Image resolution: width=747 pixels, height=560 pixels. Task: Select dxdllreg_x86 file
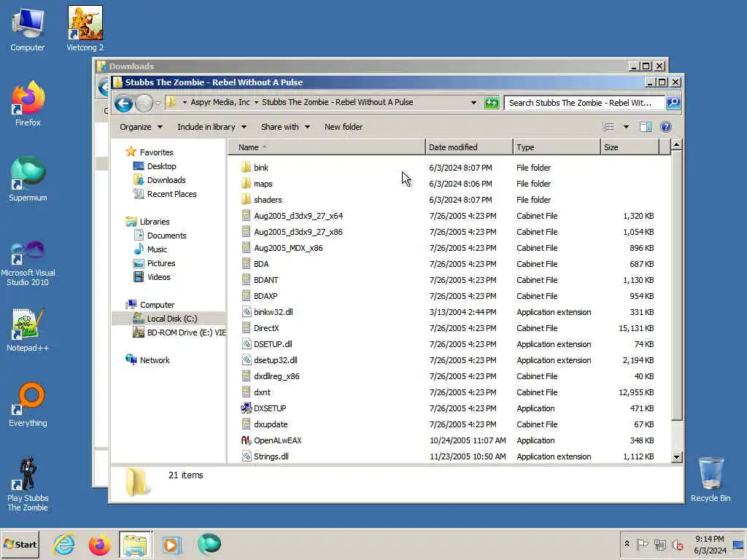276,376
